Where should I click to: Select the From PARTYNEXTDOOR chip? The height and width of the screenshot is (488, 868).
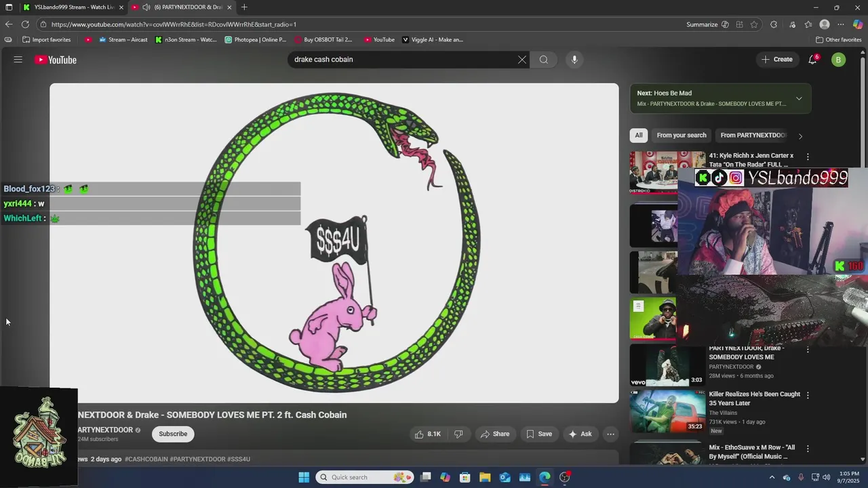(753, 136)
